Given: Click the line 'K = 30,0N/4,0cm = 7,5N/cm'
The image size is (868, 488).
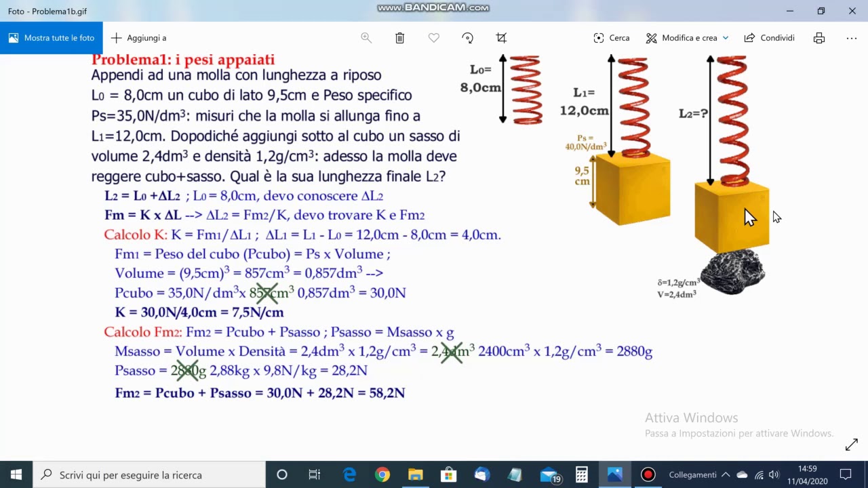Looking at the screenshot, I should 199,312.
